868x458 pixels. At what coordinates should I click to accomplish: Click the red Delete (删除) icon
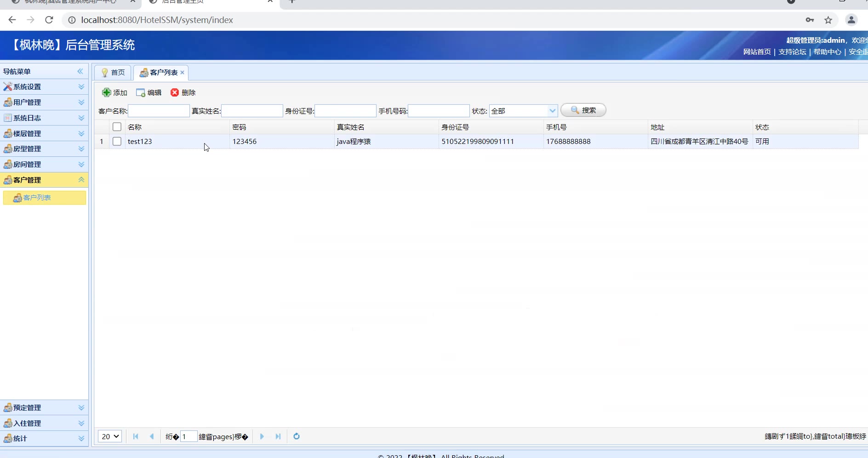[x=175, y=92]
